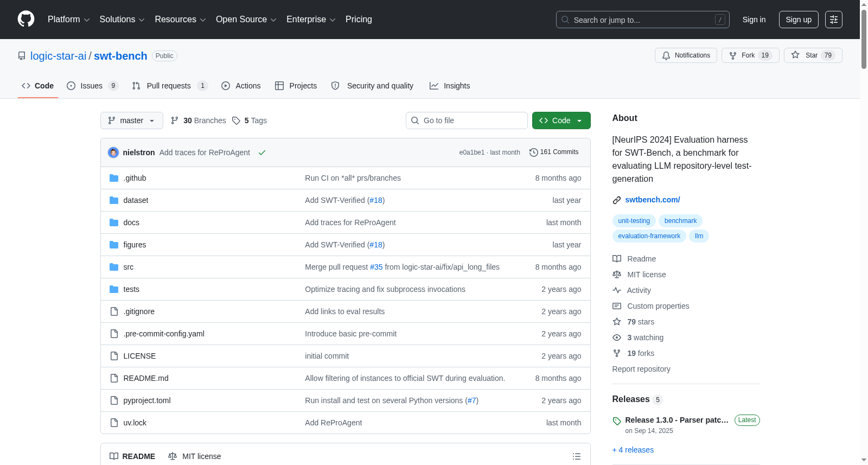
Task: Focus the Go to file input
Action: (x=467, y=120)
